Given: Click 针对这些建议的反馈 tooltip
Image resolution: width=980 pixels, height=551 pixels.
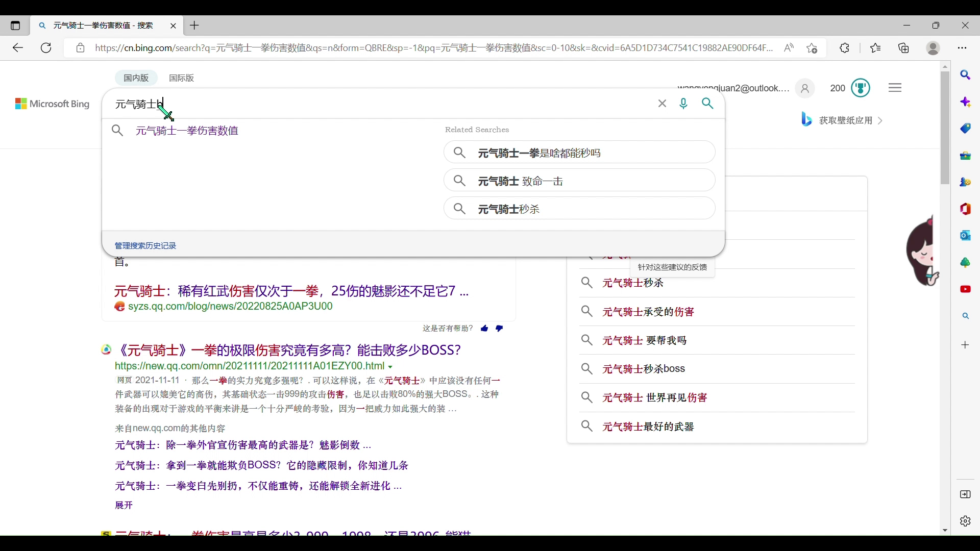Looking at the screenshot, I should tap(672, 267).
